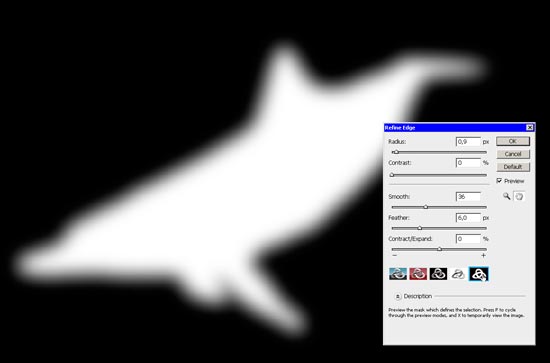Click the Refine Edge title bar

pyautogui.click(x=459, y=128)
